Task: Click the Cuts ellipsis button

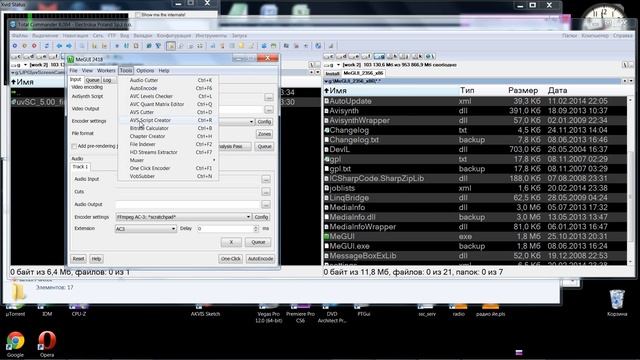Action: pos(266,191)
